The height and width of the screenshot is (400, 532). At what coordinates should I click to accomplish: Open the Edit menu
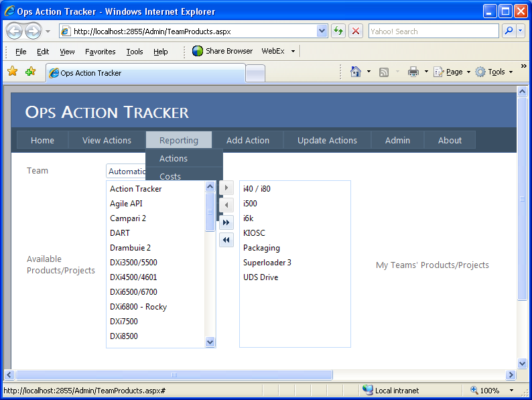click(x=43, y=52)
